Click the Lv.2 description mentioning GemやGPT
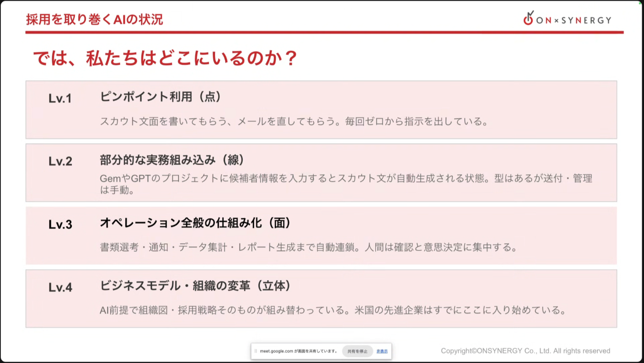 346,184
